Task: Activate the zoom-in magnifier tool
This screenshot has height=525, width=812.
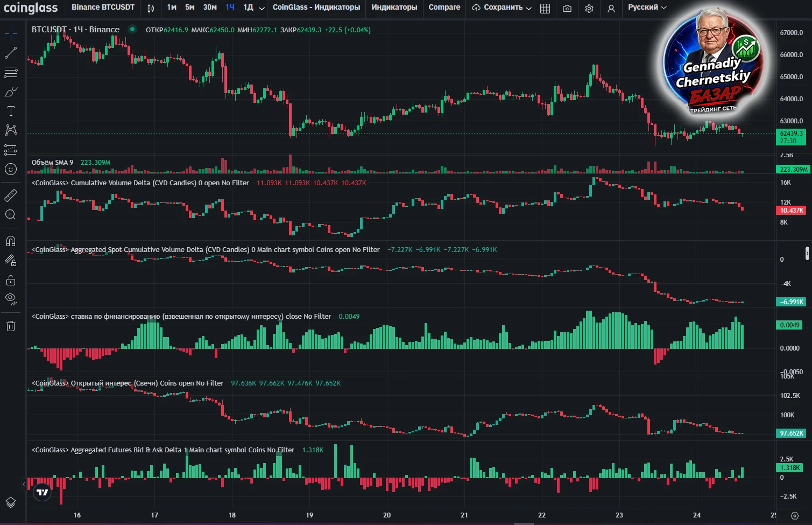Action: coord(11,215)
